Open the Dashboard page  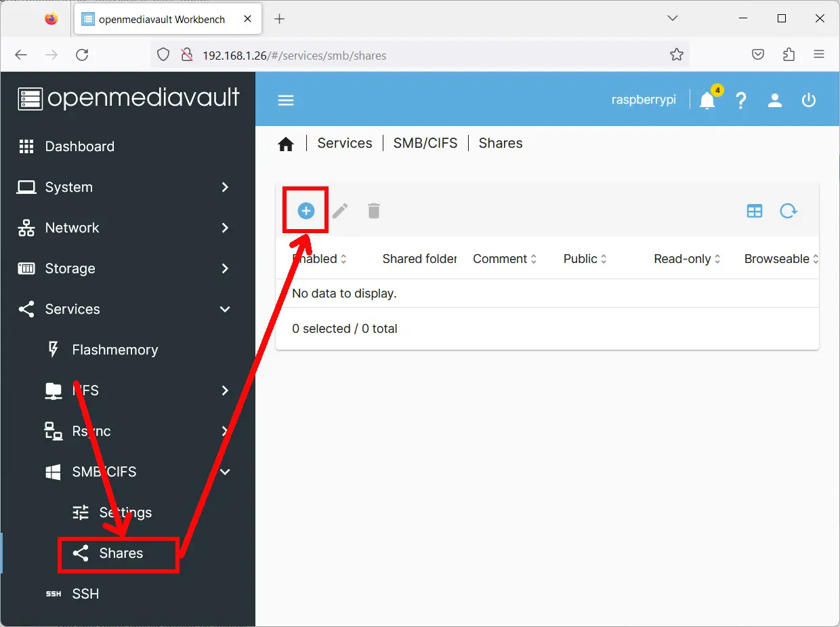(79, 146)
